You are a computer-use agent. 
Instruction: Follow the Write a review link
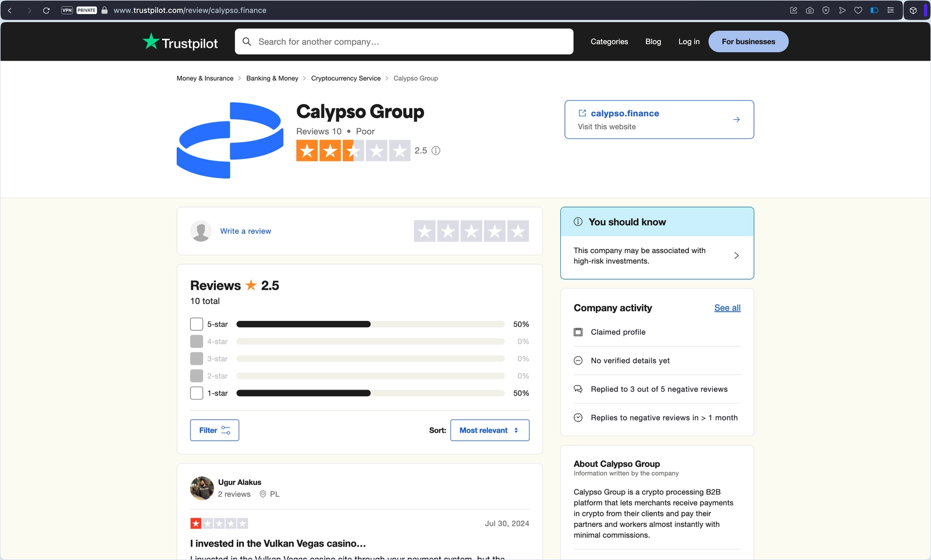(x=245, y=231)
